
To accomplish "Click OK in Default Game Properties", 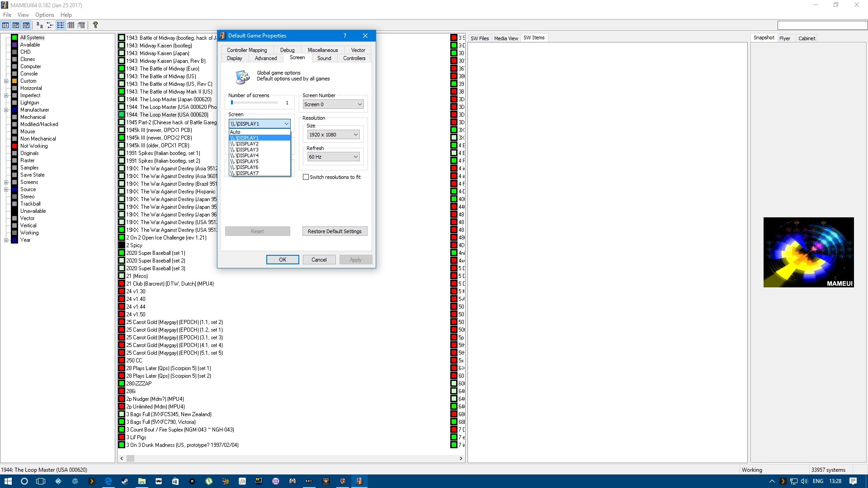I will pos(283,260).
